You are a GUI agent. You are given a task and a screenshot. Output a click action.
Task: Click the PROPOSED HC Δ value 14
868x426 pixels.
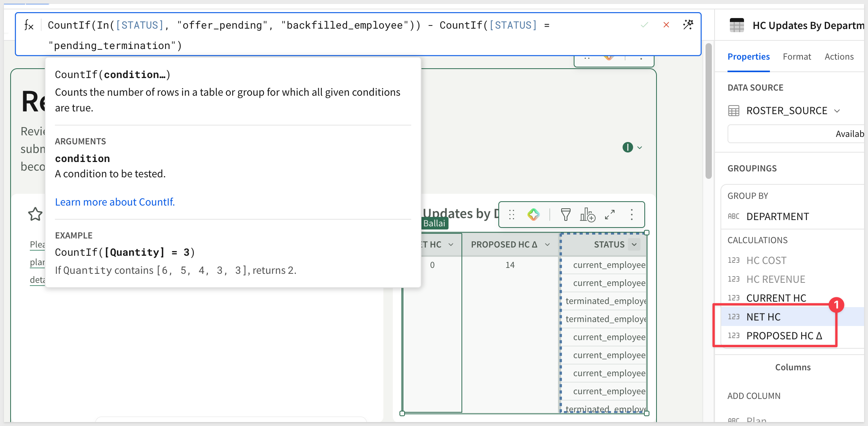[x=510, y=265]
